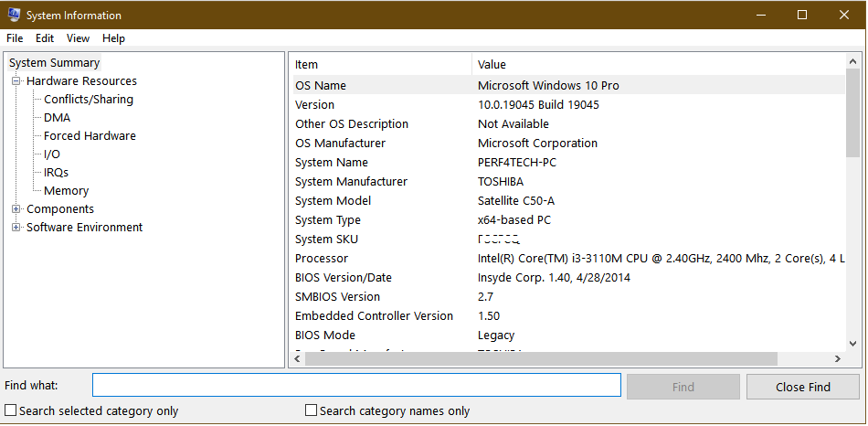
Task: Select the System Type row
Action: tap(568, 220)
